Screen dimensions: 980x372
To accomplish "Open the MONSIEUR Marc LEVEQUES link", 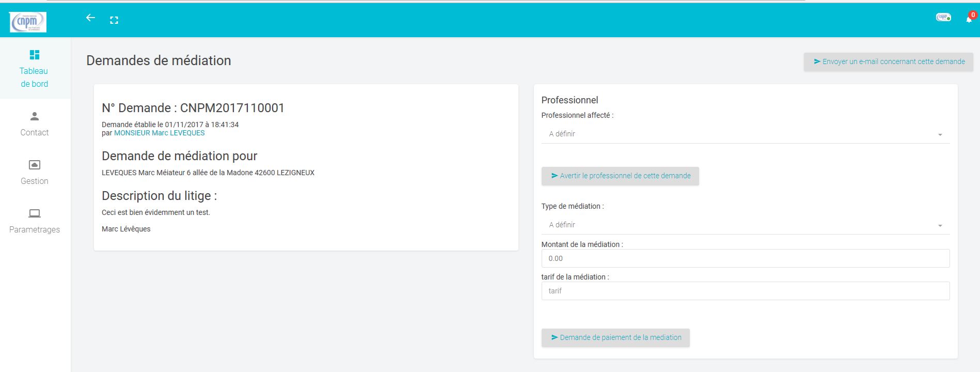I will (159, 133).
